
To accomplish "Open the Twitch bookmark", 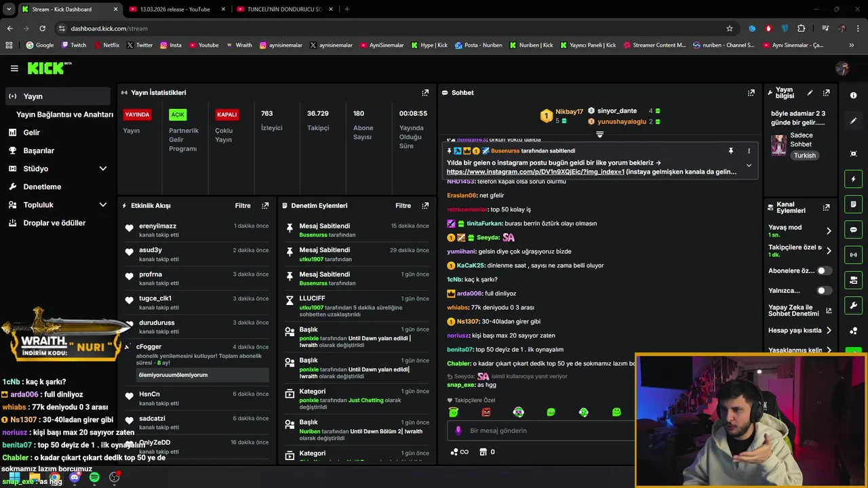I will click(x=74, y=45).
